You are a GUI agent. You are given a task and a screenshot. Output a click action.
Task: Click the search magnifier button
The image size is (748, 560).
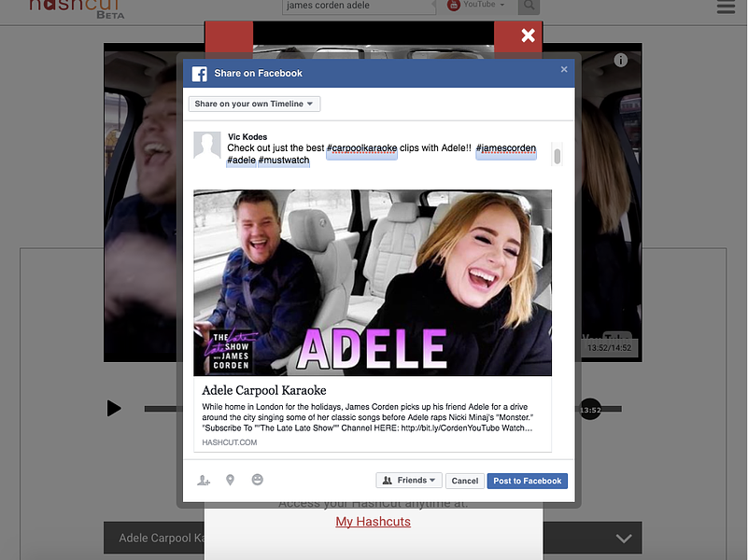(529, 6)
